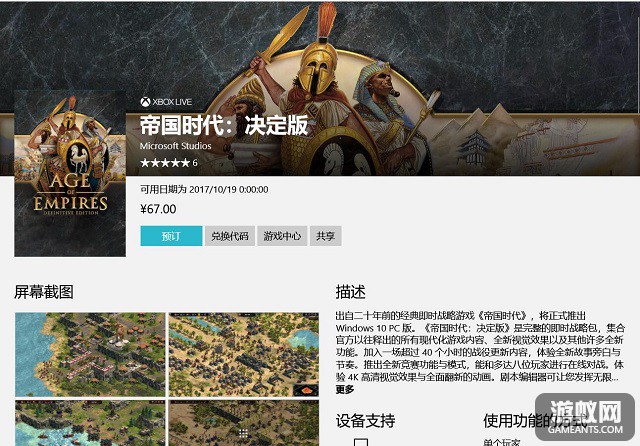The image size is (640, 446).
Task: Open 游戏中心 game hub button
Action: tap(282, 236)
